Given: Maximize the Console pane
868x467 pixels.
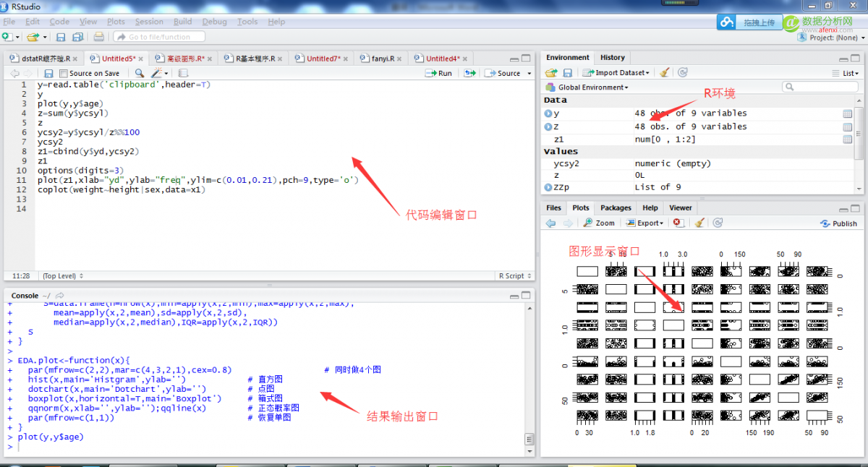Looking at the screenshot, I should [x=526, y=296].
